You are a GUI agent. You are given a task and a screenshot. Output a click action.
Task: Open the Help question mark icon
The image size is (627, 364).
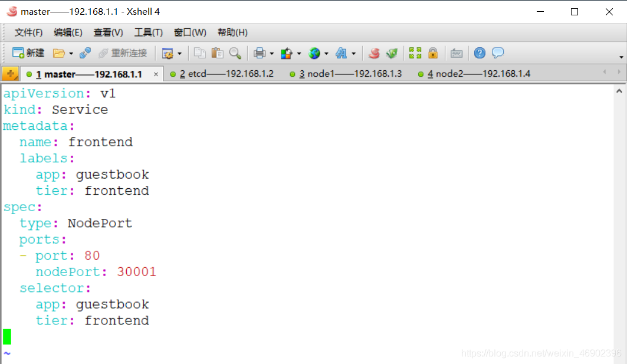pos(480,53)
